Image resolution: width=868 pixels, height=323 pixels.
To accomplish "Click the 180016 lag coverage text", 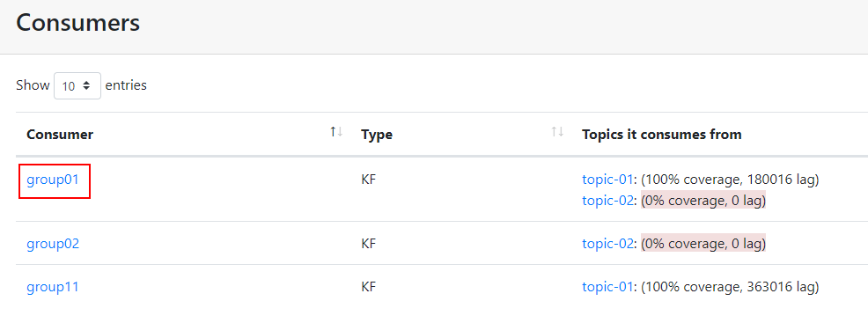I will (x=730, y=180).
